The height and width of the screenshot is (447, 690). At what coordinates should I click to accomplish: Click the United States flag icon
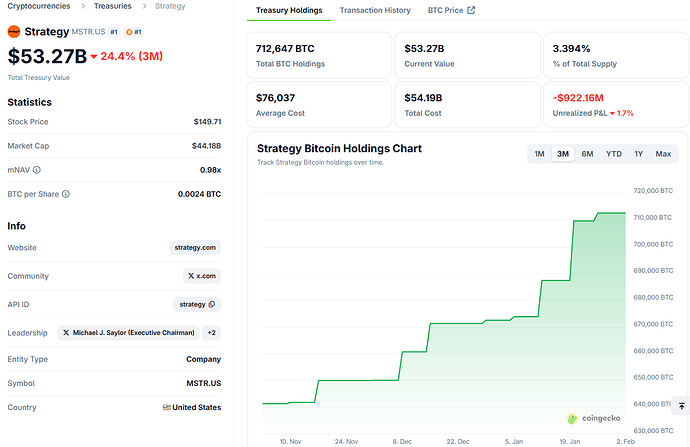click(x=167, y=407)
